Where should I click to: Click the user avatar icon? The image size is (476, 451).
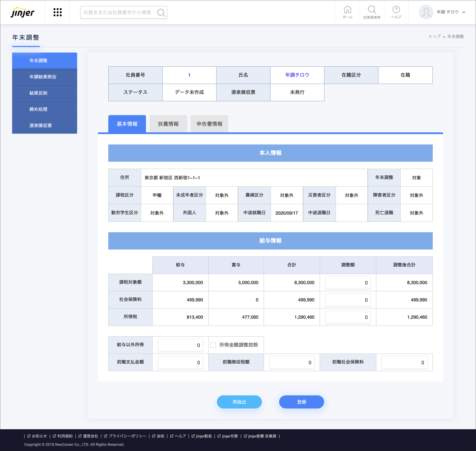click(x=426, y=12)
